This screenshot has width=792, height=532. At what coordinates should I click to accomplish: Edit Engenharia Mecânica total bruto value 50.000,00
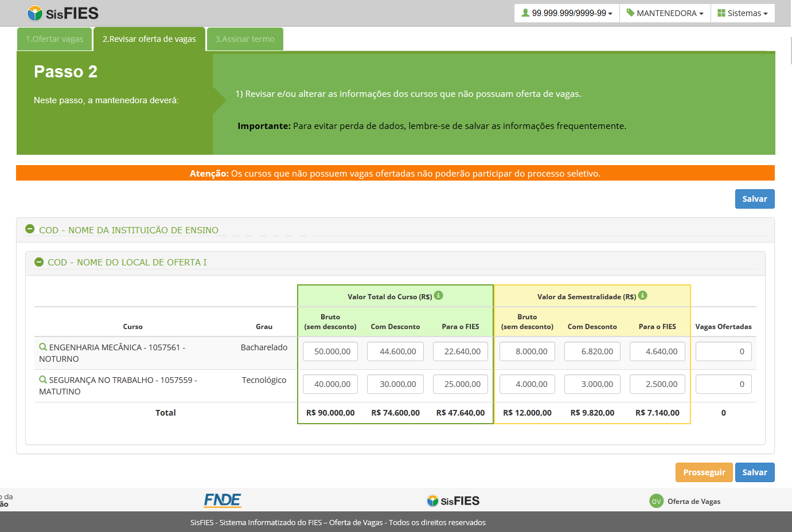[330, 351]
